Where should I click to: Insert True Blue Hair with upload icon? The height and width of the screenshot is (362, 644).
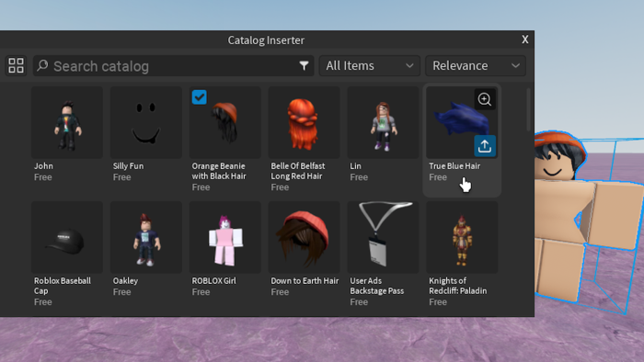(x=485, y=146)
